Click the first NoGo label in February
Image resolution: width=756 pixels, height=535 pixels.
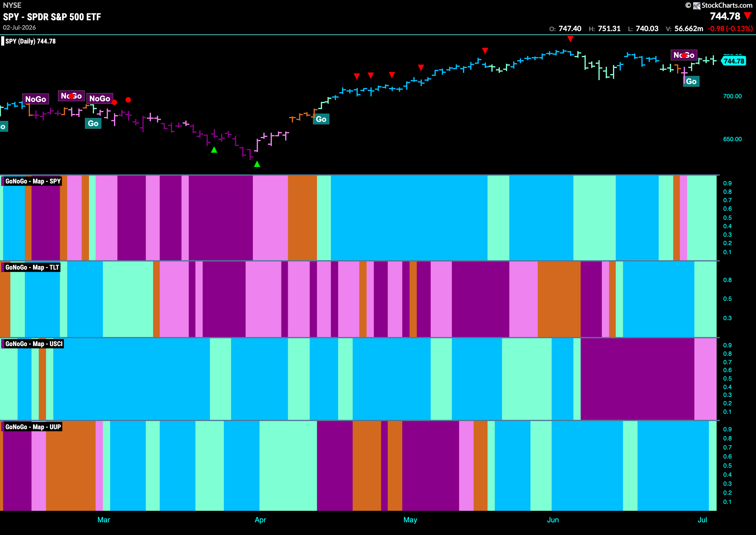pos(36,99)
